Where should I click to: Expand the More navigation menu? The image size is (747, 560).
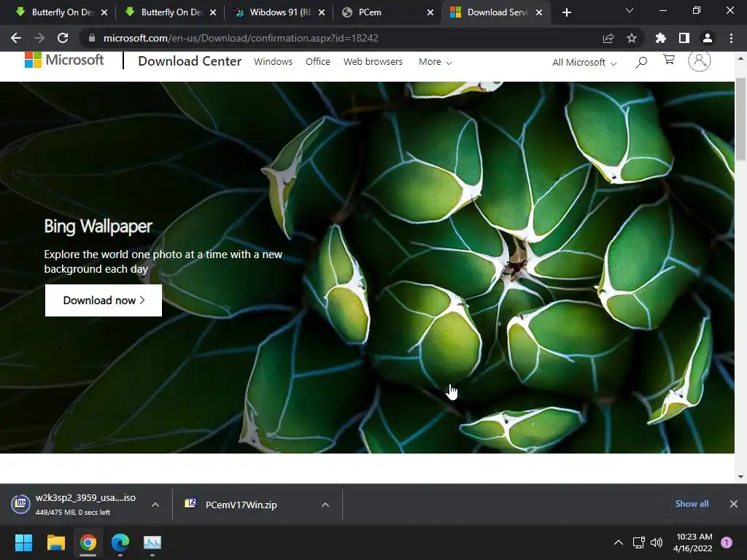(435, 62)
